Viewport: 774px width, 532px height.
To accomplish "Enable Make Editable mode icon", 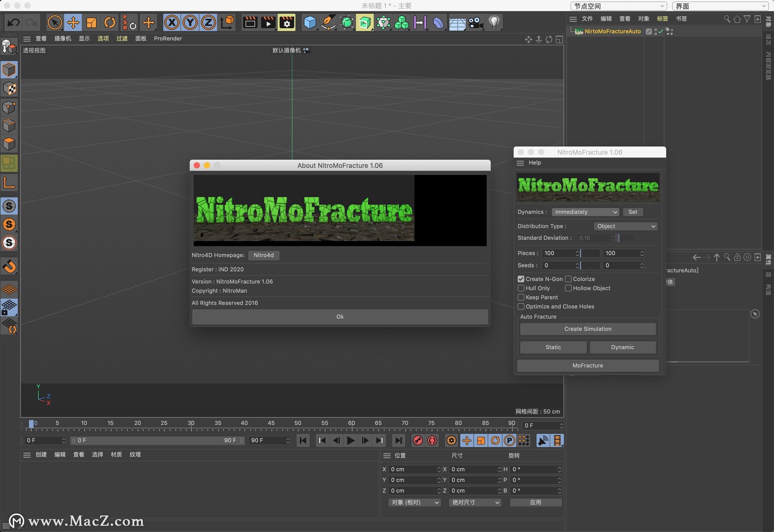I will pos(9,47).
